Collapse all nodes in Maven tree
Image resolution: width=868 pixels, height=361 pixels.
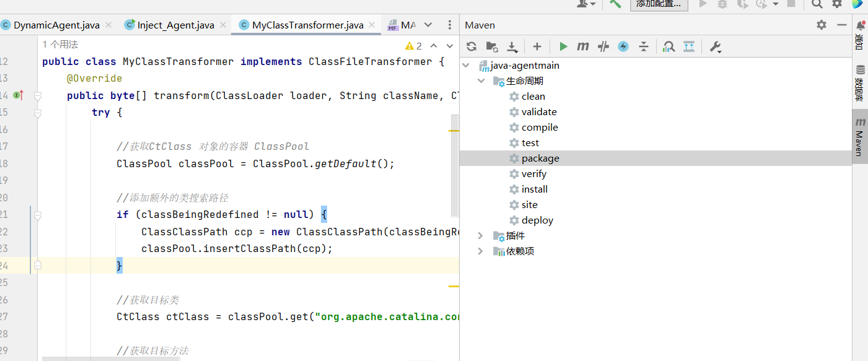pyautogui.click(x=644, y=46)
